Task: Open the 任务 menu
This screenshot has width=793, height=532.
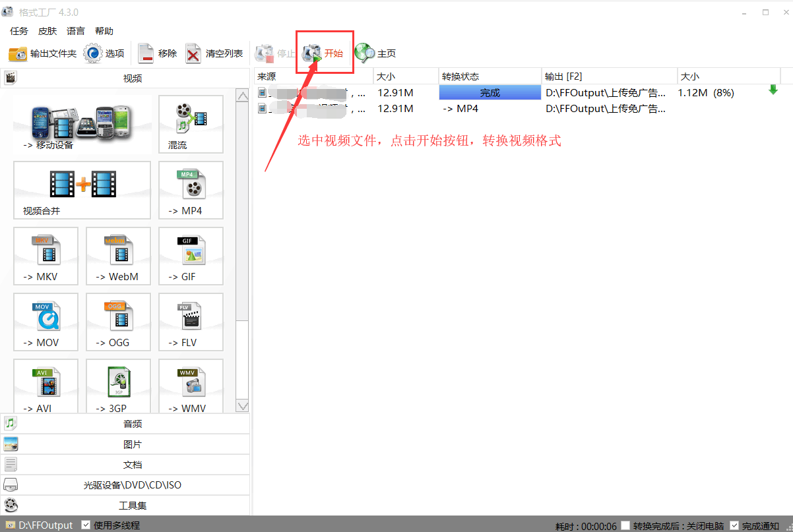Action: [19, 31]
